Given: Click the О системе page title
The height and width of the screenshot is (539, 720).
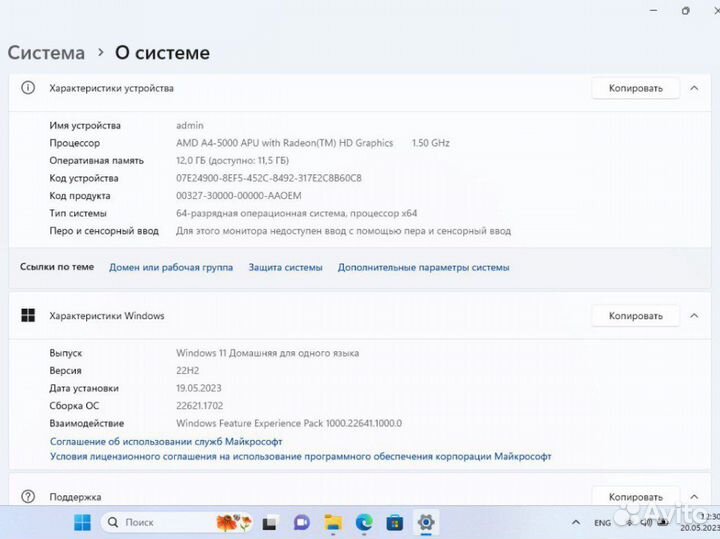Looking at the screenshot, I should [162, 53].
